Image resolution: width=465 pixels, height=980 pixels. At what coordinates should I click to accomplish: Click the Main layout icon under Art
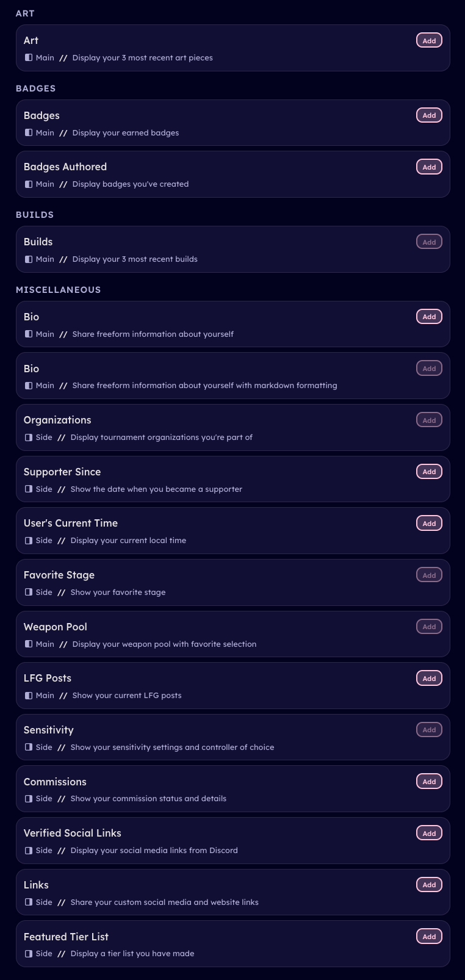coord(29,58)
